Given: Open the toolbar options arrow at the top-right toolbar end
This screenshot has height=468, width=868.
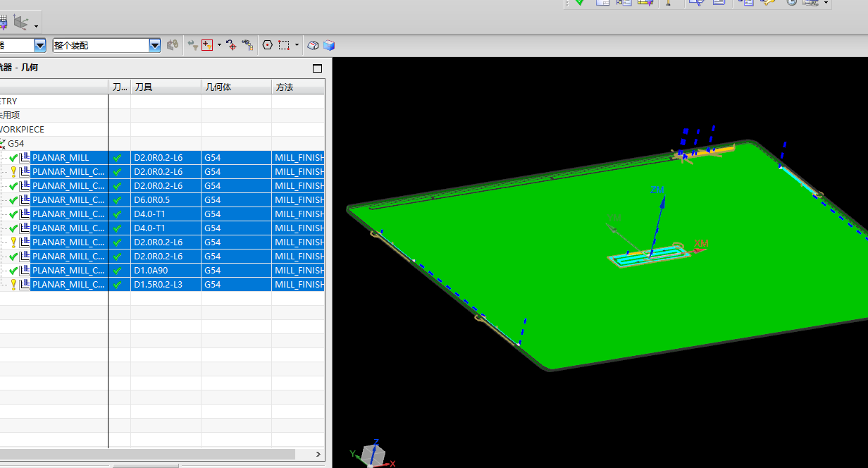Looking at the screenshot, I should tap(826, 4).
